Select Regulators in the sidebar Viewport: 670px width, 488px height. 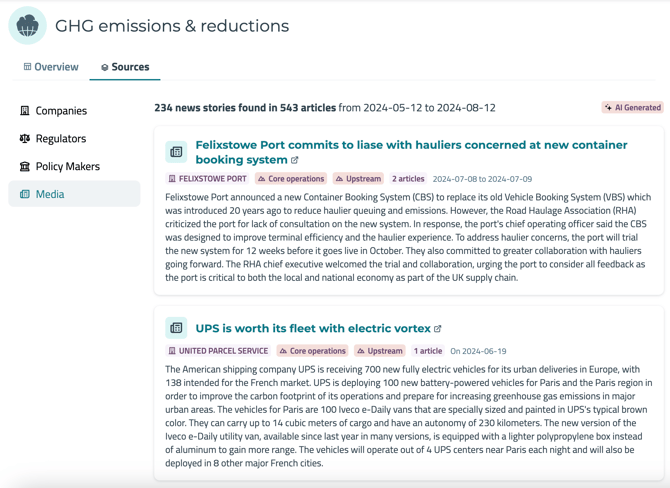pos(60,139)
